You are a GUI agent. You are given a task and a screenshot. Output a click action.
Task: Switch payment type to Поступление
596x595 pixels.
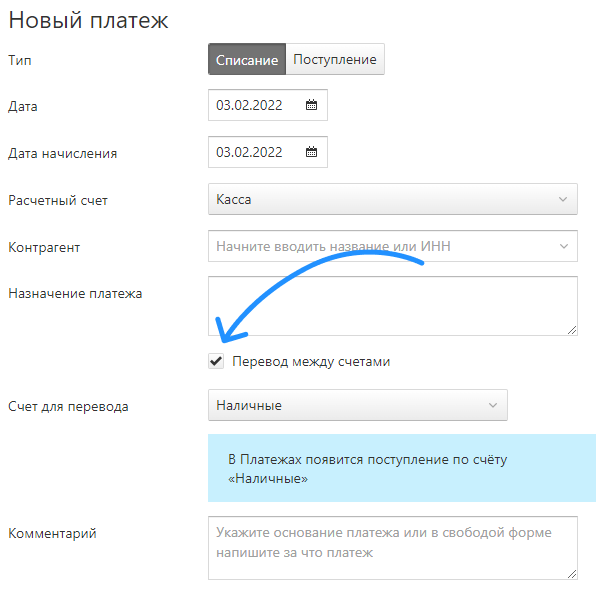(335, 59)
